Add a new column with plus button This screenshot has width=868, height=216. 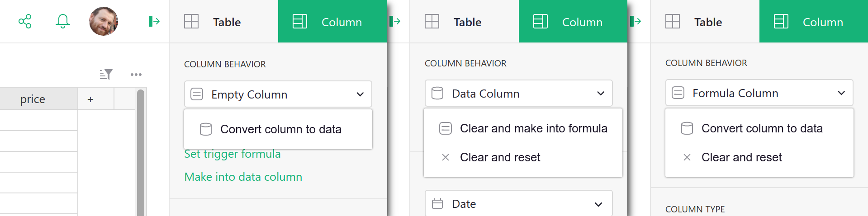coord(90,99)
